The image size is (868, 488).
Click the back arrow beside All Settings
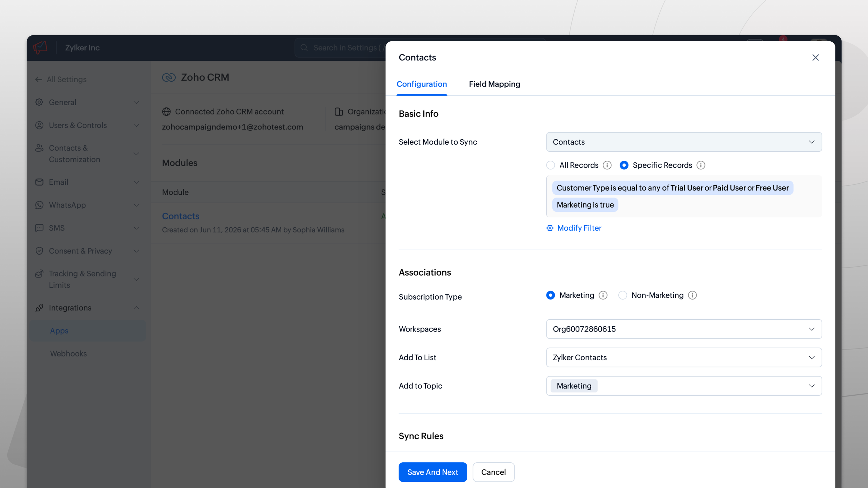[39, 79]
